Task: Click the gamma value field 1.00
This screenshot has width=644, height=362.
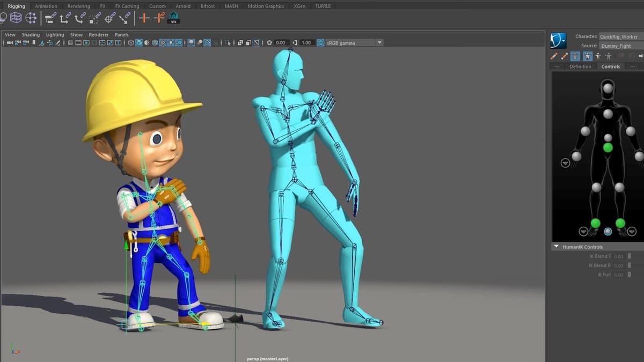Action: pyautogui.click(x=306, y=43)
